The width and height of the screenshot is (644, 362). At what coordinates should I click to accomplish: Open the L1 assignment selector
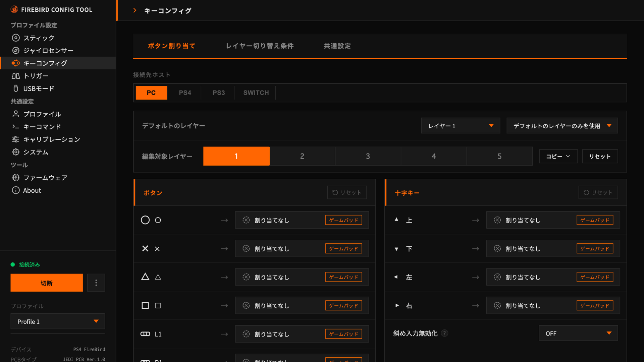coord(302,334)
